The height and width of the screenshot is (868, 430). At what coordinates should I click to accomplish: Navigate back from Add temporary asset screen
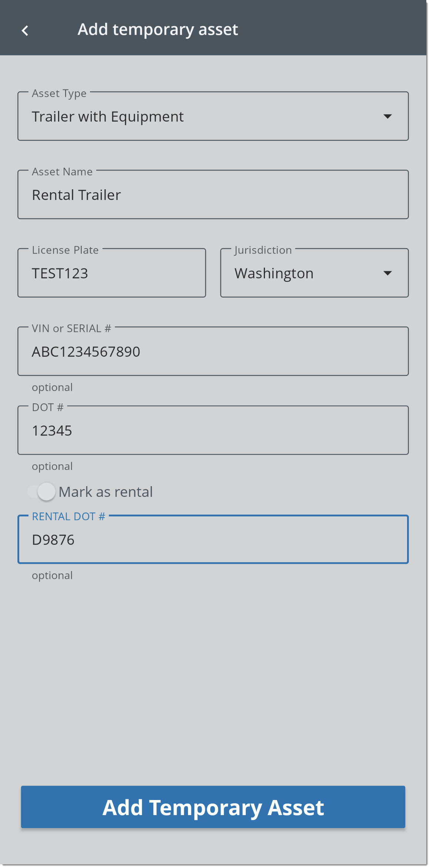(x=25, y=30)
